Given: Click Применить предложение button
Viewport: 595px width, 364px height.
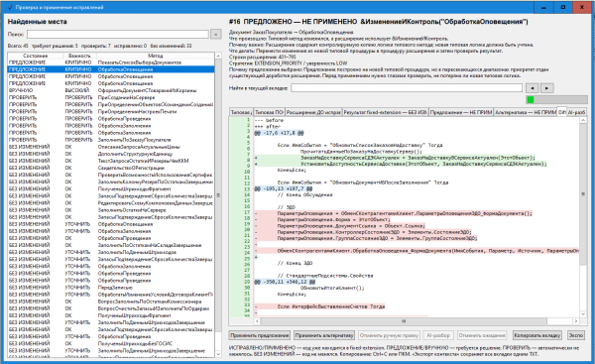Looking at the screenshot, I should click(x=260, y=335).
